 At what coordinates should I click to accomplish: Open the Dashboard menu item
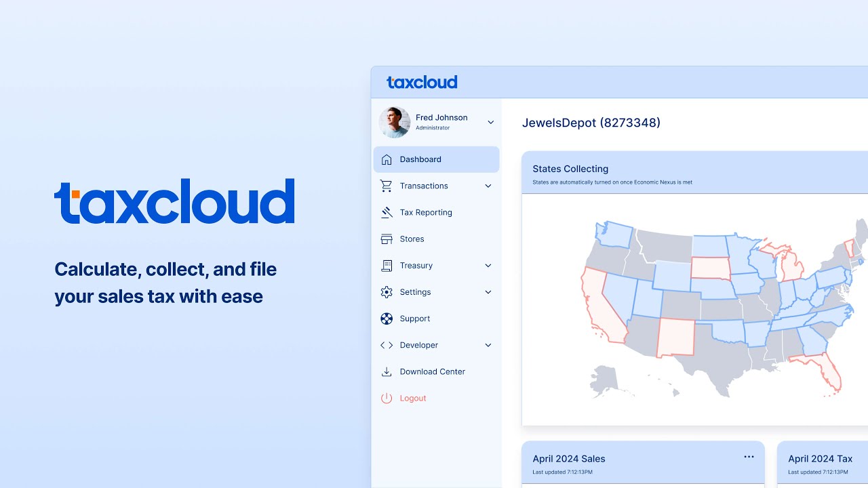[x=436, y=159]
